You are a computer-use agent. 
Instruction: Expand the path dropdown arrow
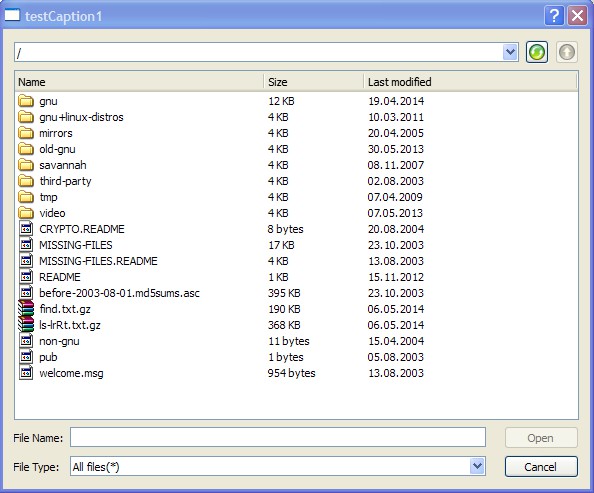[510, 52]
